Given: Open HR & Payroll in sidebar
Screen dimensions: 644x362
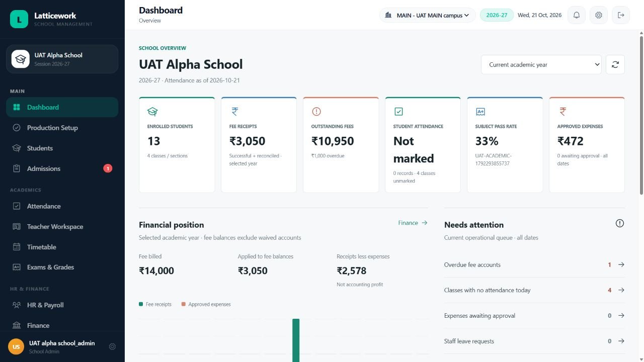Looking at the screenshot, I should (62, 305).
